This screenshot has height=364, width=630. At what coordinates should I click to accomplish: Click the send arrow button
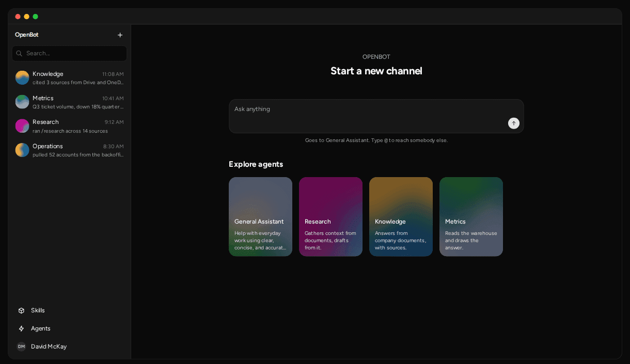point(513,123)
